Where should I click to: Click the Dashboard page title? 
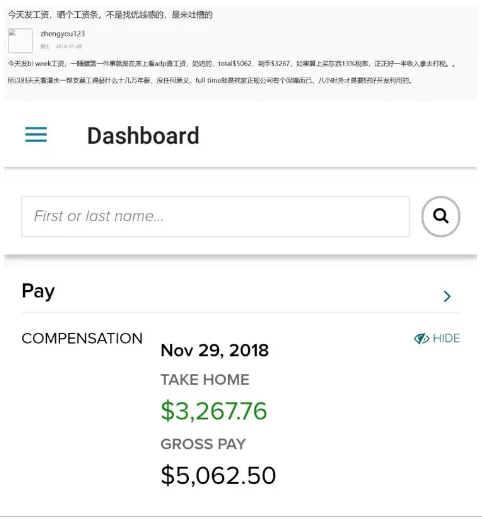(x=143, y=136)
